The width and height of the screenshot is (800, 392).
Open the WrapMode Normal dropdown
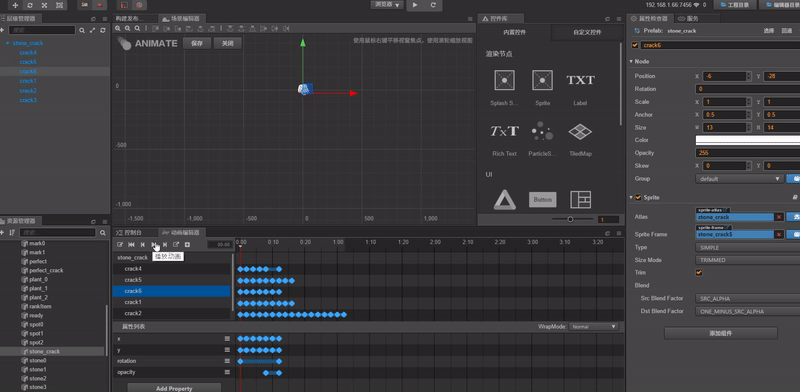pos(594,327)
